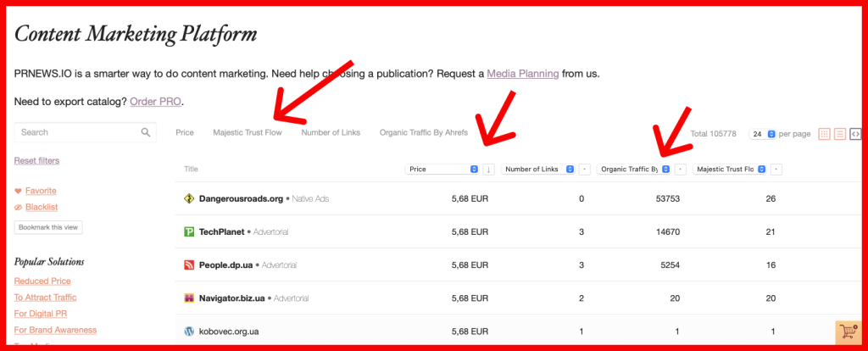The height and width of the screenshot is (351, 868).
Task: Click the People.dp.ua RSS favicon
Action: pyautogui.click(x=189, y=265)
